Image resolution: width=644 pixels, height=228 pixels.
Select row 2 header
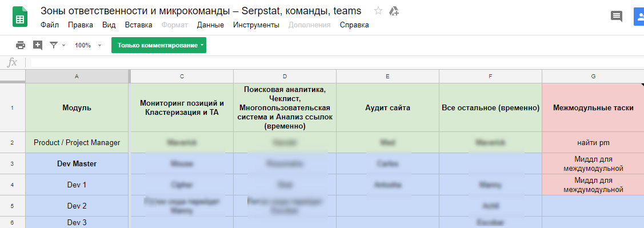pyautogui.click(x=13, y=142)
